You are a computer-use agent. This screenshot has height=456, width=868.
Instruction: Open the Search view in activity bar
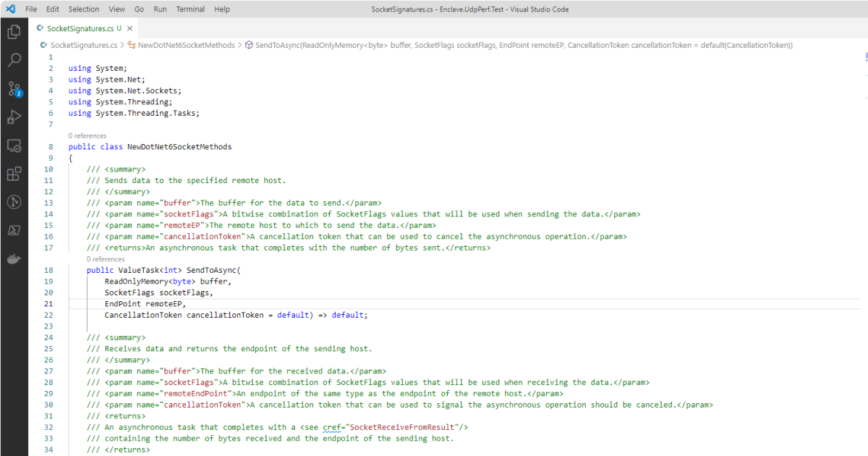coord(14,60)
